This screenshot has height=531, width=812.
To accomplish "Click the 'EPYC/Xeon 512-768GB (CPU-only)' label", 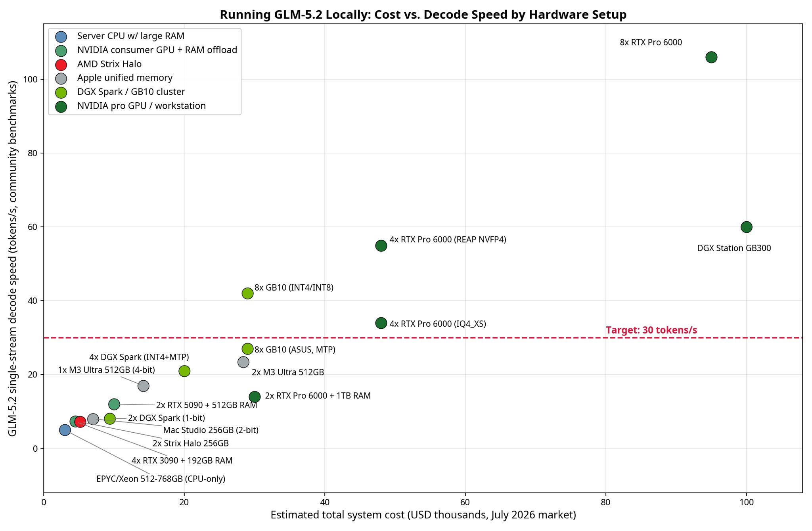I will (161, 479).
